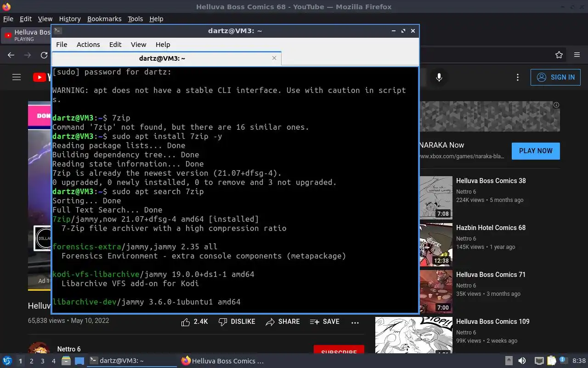Open file manager from taskbar

point(66,361)
